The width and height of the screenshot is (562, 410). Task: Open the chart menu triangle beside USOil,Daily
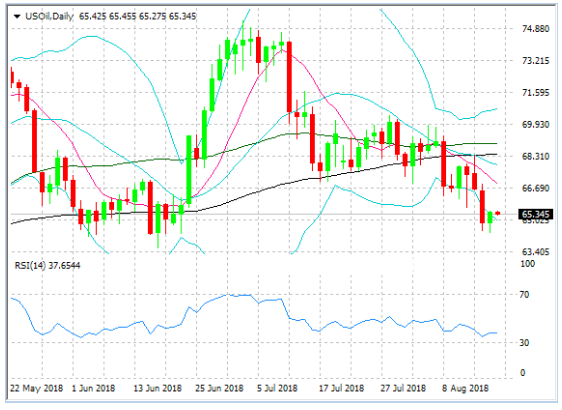17,16
